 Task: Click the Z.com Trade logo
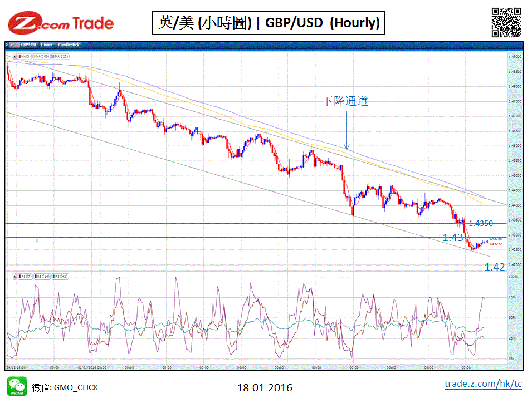click(x=61, y=23)
